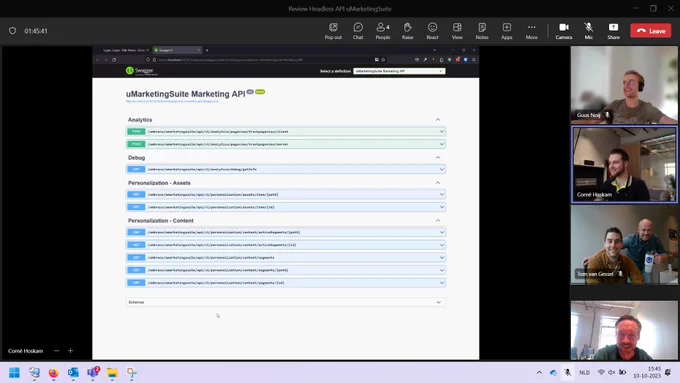Open the Apps panel in Teams

(x=507, y=31)
